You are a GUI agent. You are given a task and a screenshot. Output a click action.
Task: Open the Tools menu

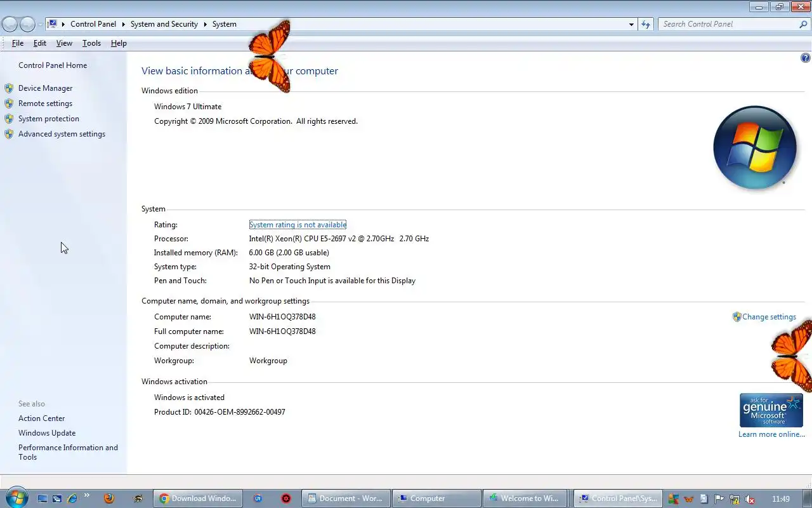91,43
